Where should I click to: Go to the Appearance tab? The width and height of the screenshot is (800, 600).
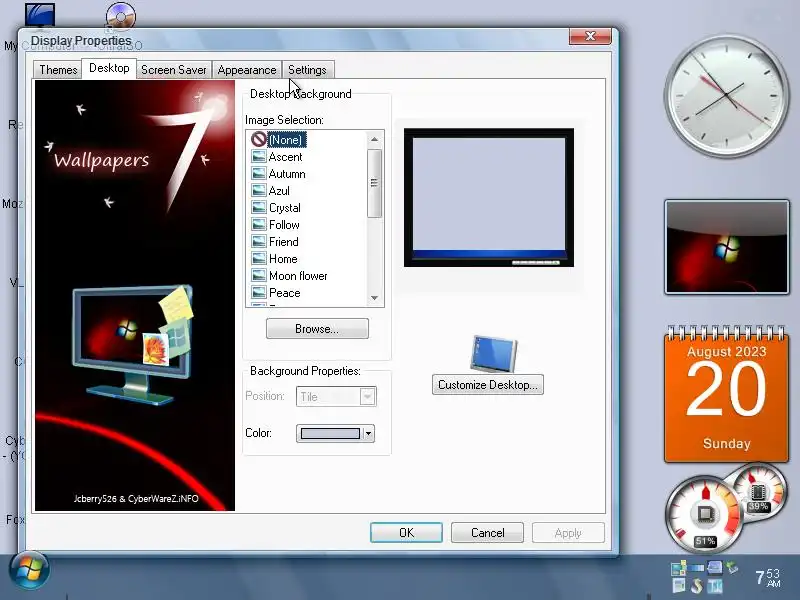coord(247,70)
